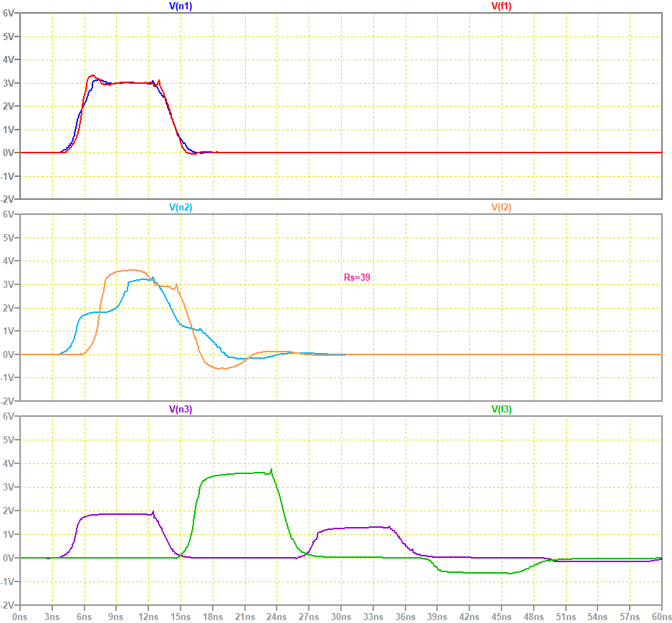This screenshot has height=623, width=672.
Task: Click the 0ns label on time axis
Action: click(x=20, y=616)
